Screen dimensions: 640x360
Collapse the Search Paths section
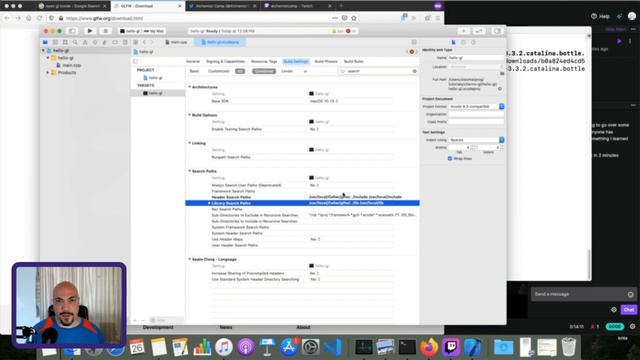coord(189,171)
